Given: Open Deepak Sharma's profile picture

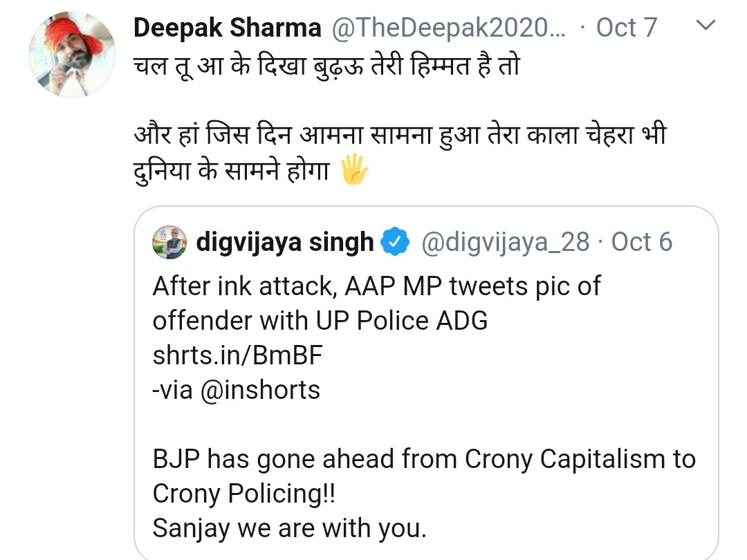Looking at the screenshot, I should [x=72, y=55].
